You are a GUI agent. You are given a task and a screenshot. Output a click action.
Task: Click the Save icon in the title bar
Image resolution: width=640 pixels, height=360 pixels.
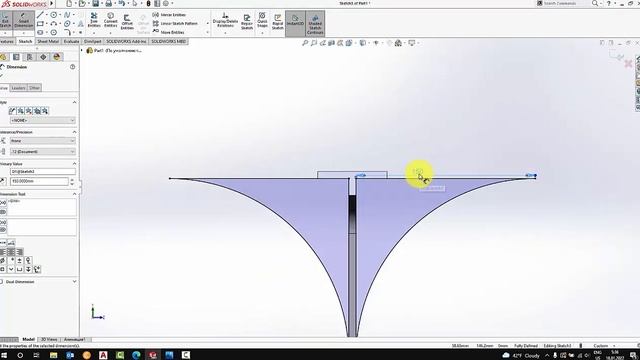click(x=96, y=4)
